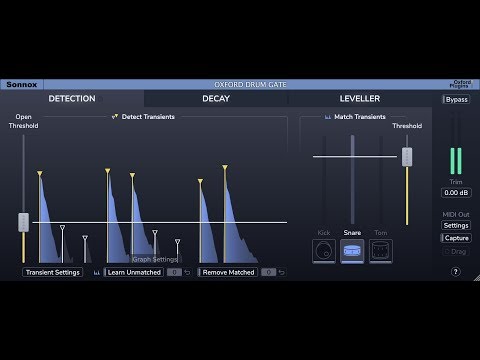This screenshot has height=360, width=480.
Task: Click the Remove Matched count field
Action: pos(269,272)
